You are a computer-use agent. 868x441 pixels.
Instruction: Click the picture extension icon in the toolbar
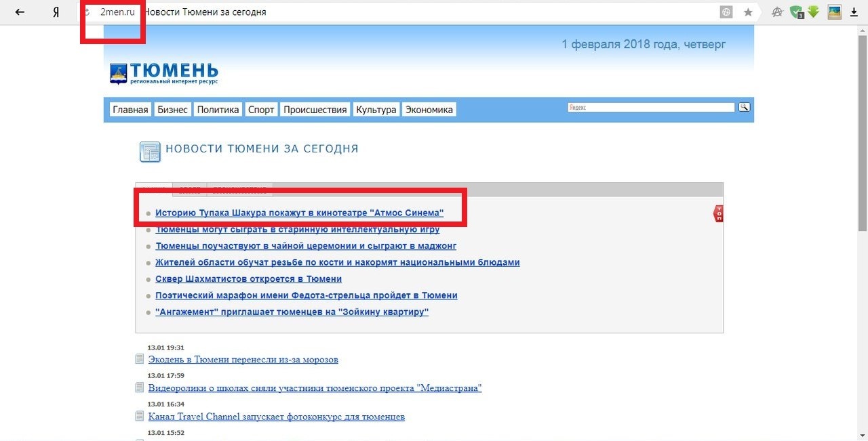(x=835, y=12)
